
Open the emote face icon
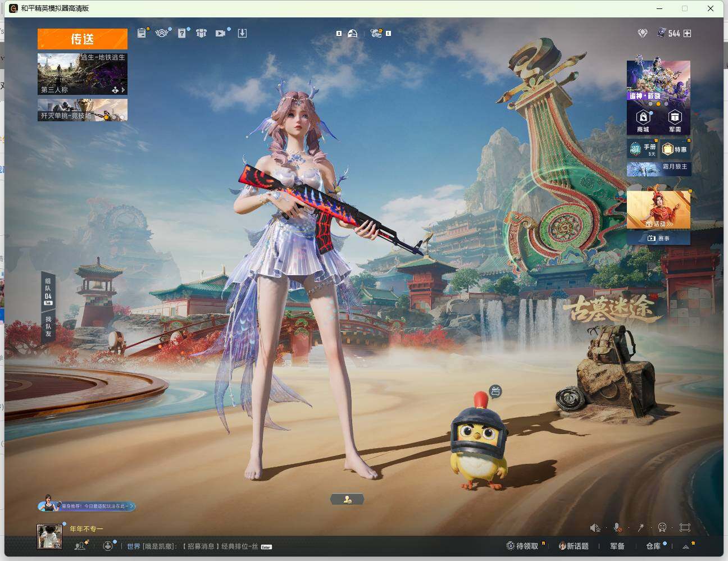point(662,527)
